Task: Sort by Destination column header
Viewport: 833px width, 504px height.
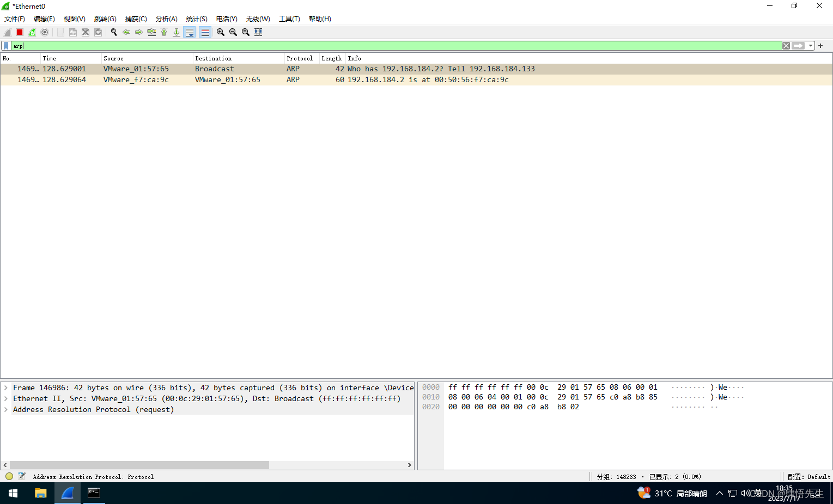Action: tap(239, 58)
